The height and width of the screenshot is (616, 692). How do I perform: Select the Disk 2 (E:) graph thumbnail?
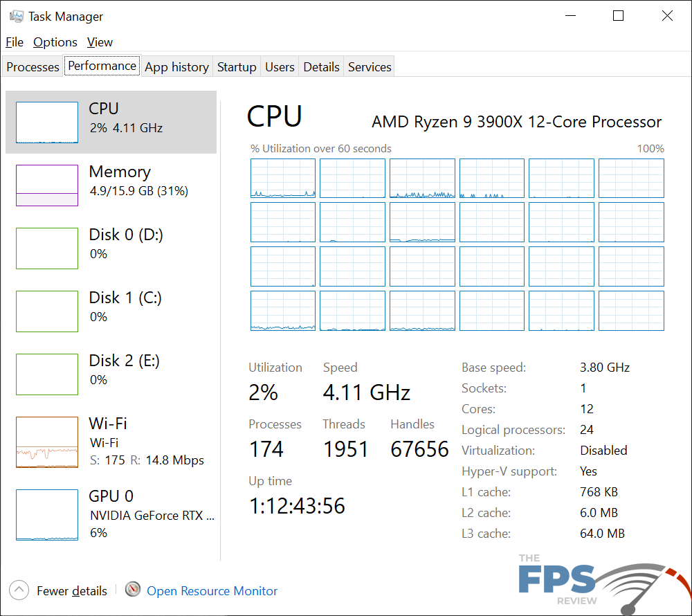tap(47, 374)
